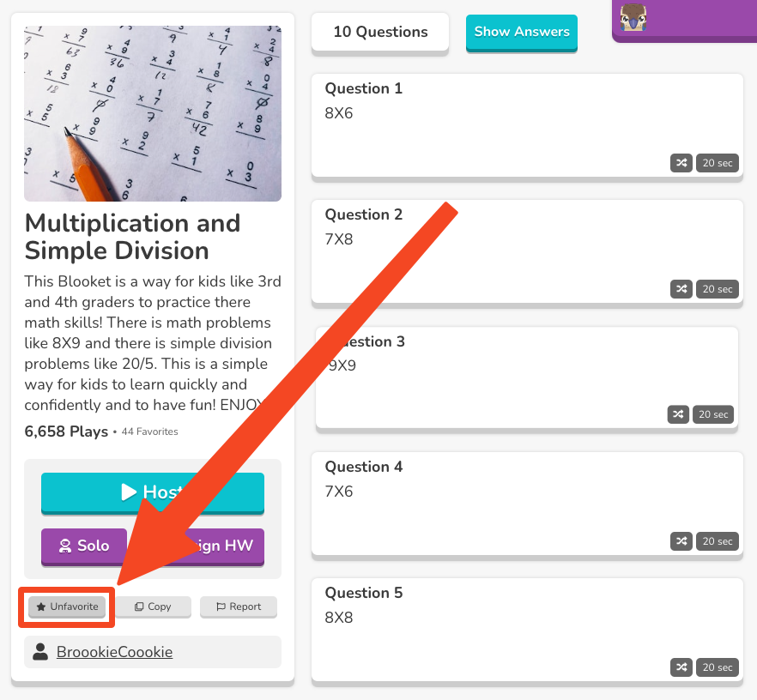Screen dimensions: 757x700
Task: Click the profile icon next to BroookieCoookie
Action: click(x=39, y=652)
